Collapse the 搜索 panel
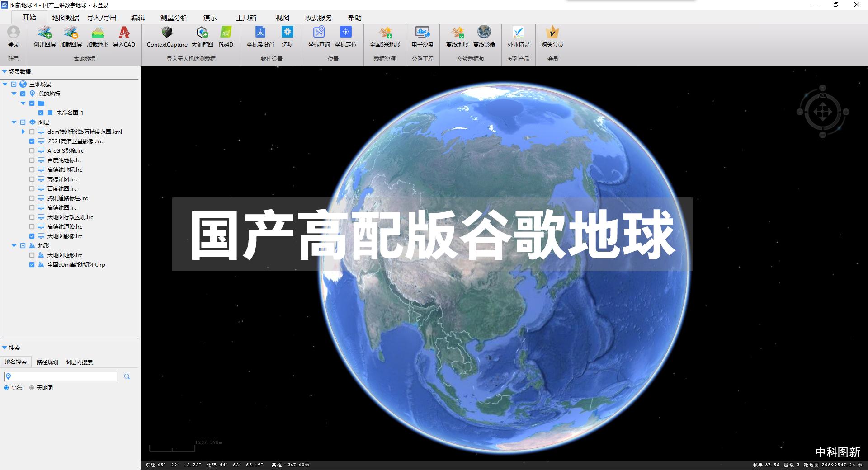Image resolution: width=868 pixels, height=470 pixels. click(x=5, y=348)
